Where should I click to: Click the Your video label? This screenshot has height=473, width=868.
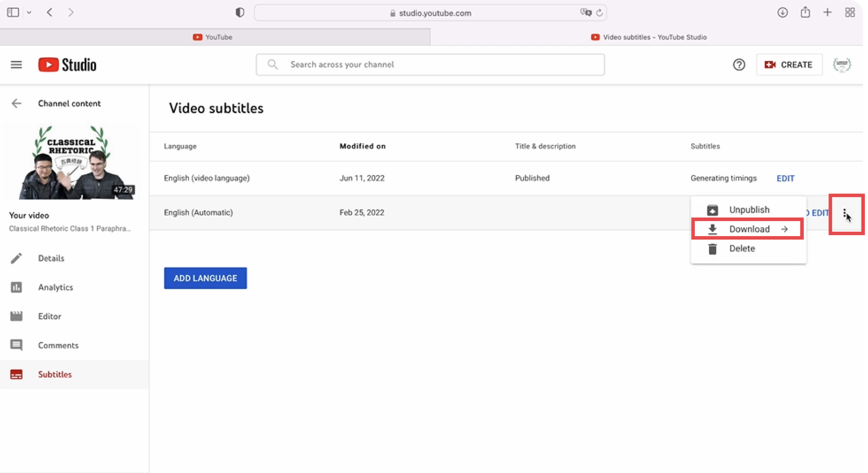click(x=29, y=215)
